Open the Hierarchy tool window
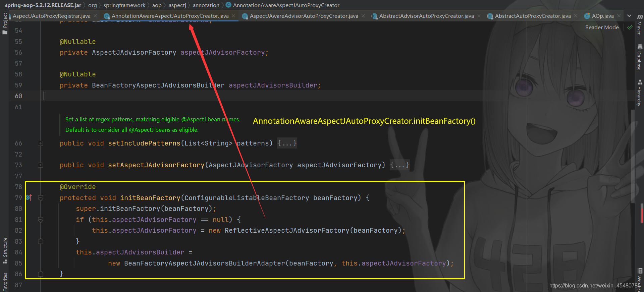 (x=640, y=93)
